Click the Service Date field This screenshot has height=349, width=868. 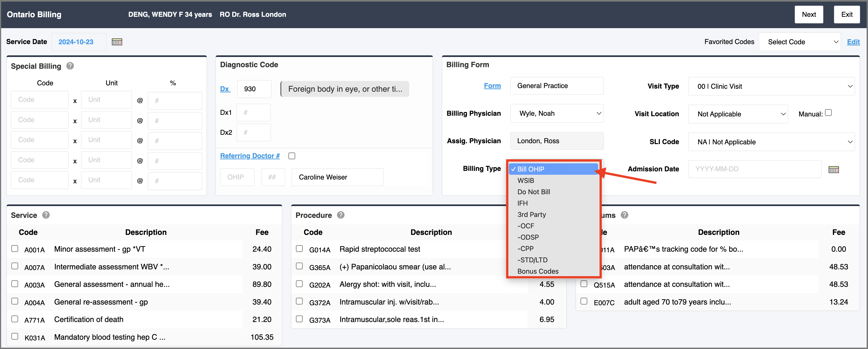coord(79,42)
